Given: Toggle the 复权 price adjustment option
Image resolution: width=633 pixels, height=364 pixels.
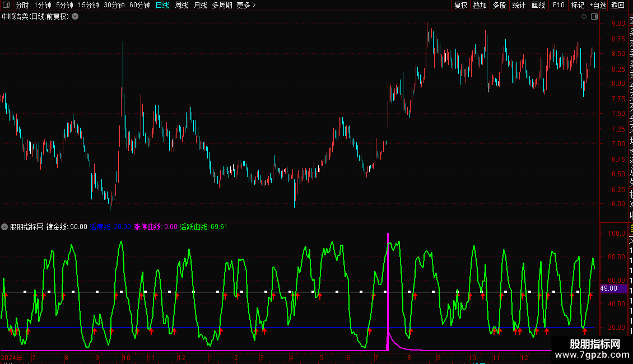Looking at the screenshot, I should tap(460, 6).
